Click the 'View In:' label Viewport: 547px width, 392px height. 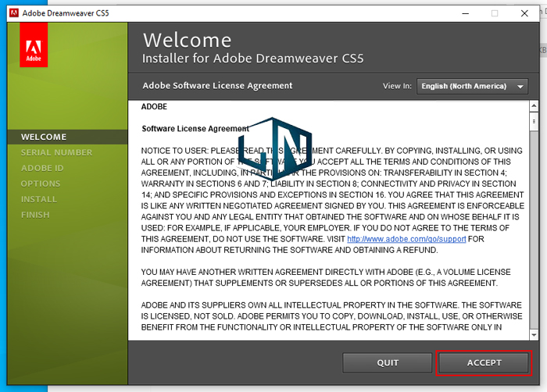pyautogui.click(x=397, y=86)
